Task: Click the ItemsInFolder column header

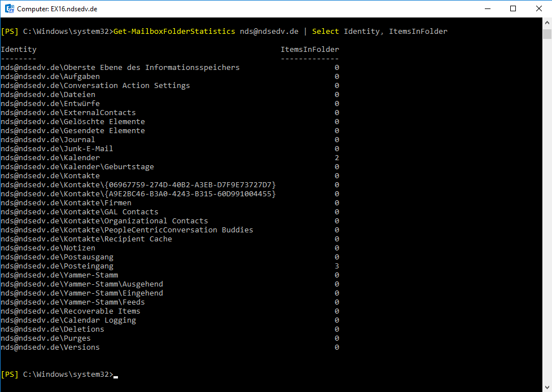Action: pos(309,50)
